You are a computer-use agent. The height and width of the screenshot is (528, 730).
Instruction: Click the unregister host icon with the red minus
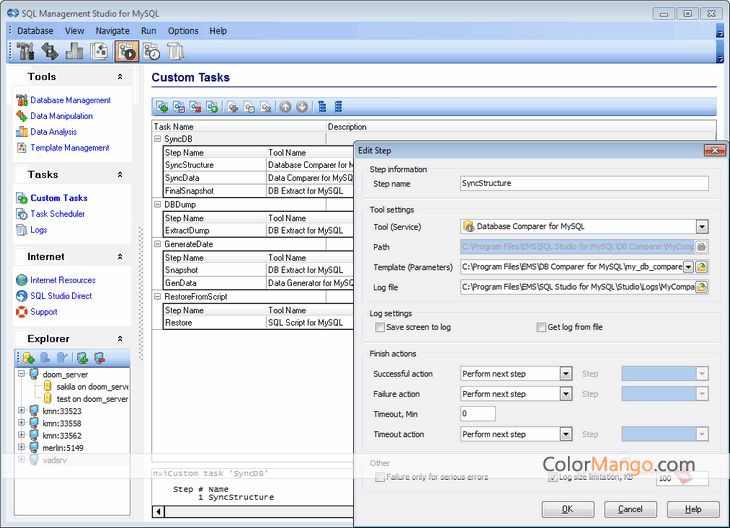pos(99,358)
